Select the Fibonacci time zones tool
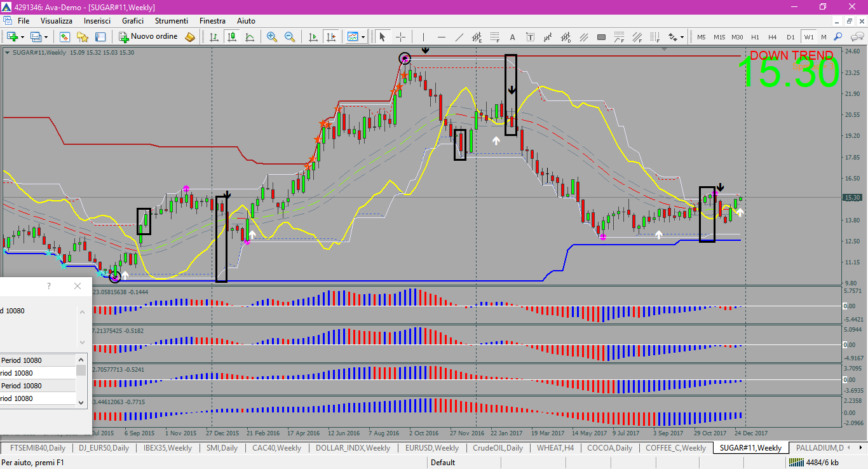The height and width of the screenshot is (469, 868). (x=654, y=37)
